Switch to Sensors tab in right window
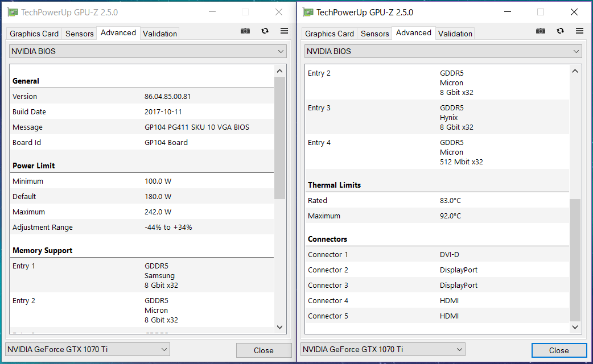Screen dimensions: 593x364 click(x=375, y=34)
